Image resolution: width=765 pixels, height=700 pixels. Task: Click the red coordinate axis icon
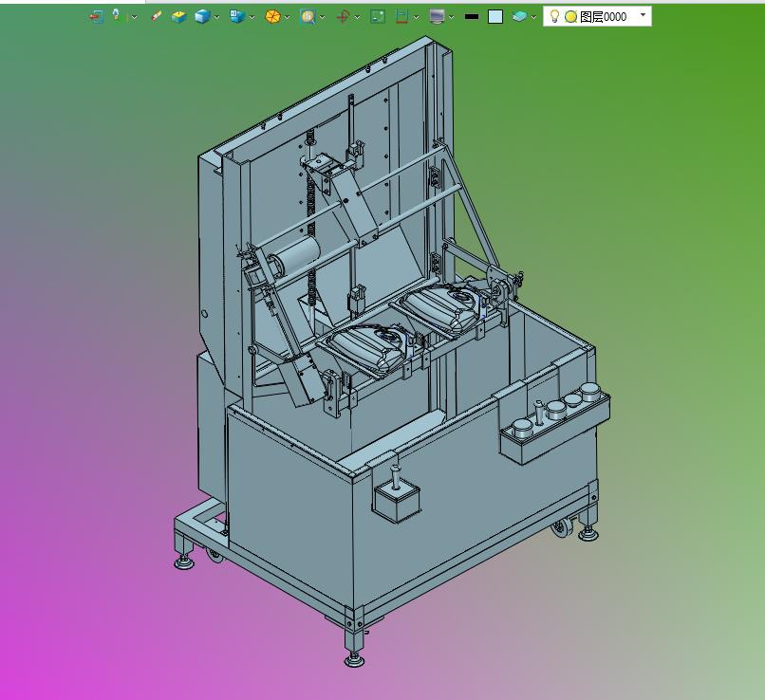coord(343,17)
